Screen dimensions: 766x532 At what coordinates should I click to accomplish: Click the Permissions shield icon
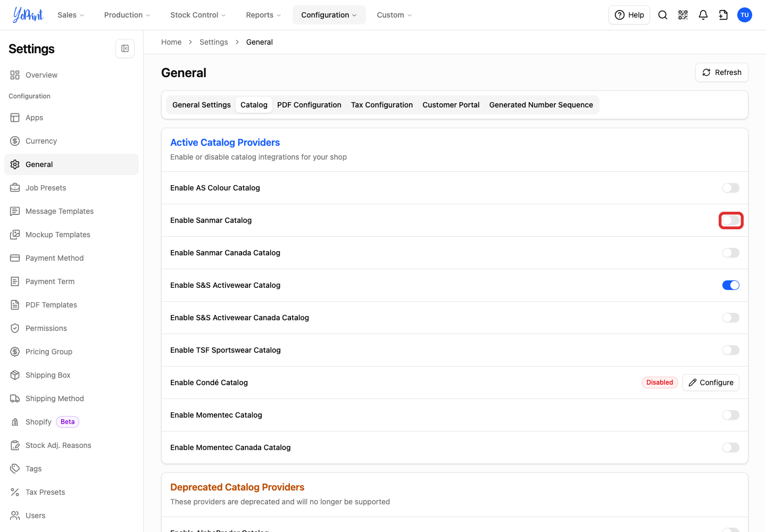(15, 328)
